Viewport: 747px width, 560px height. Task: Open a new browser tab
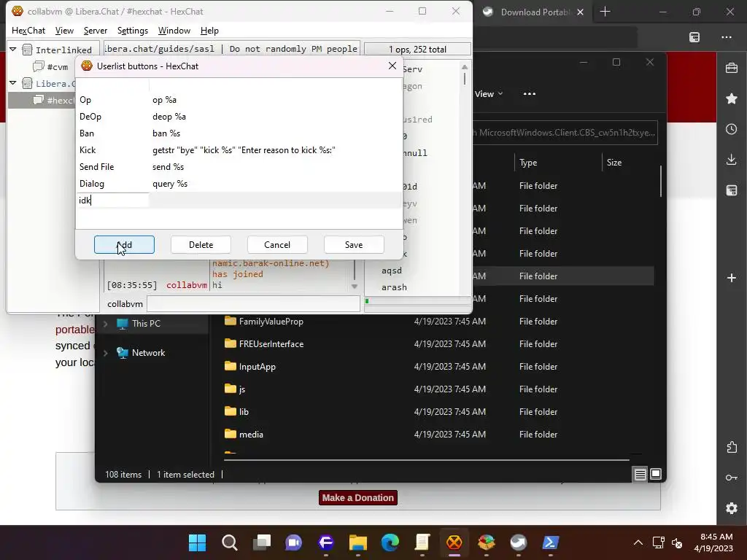click(x=605, y=12)
